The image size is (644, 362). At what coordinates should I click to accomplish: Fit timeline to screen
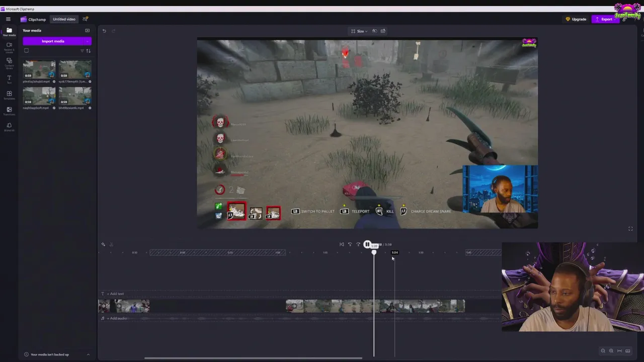point(619,351)
